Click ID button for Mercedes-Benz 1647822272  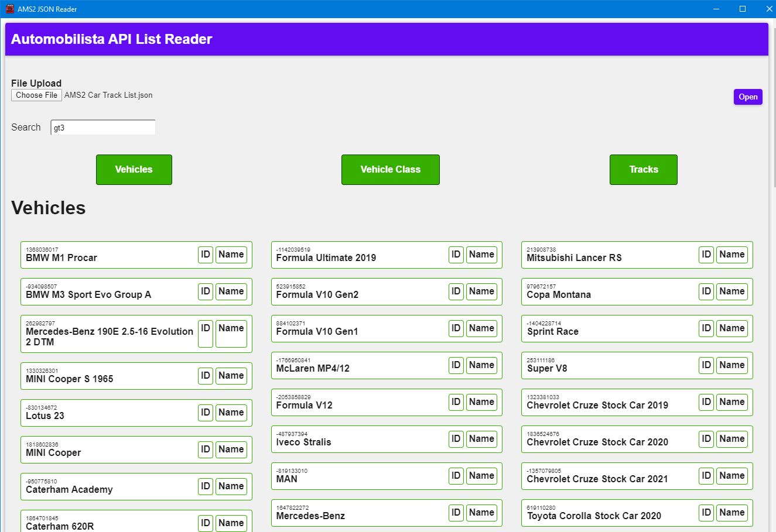(x=456, y=513)
